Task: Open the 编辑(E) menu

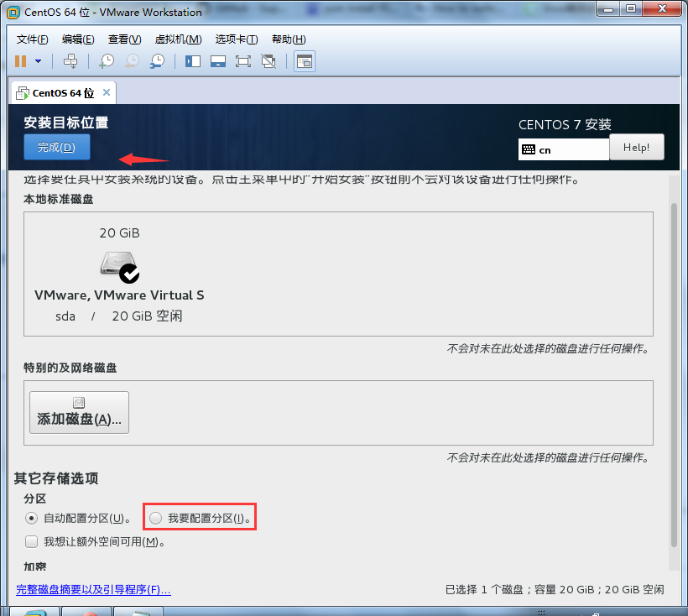Action: pyautogui.click(x=78, y=39)
